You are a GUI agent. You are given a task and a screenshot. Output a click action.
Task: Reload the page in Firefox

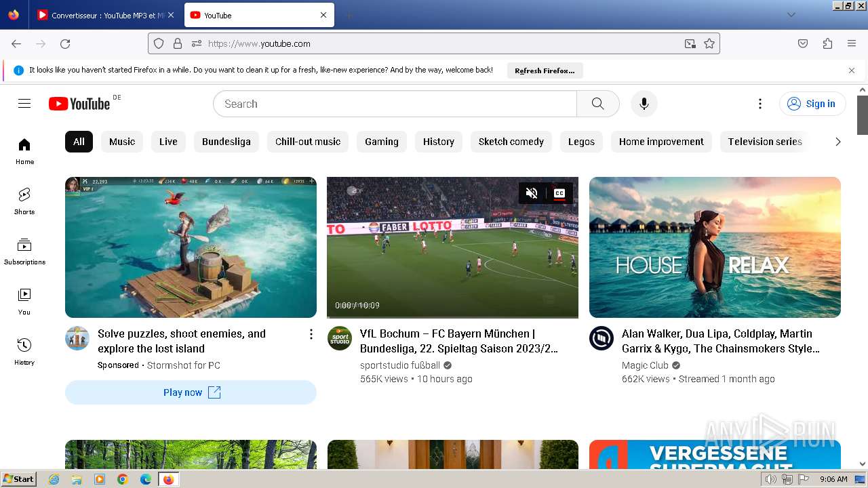coord(65,43)
